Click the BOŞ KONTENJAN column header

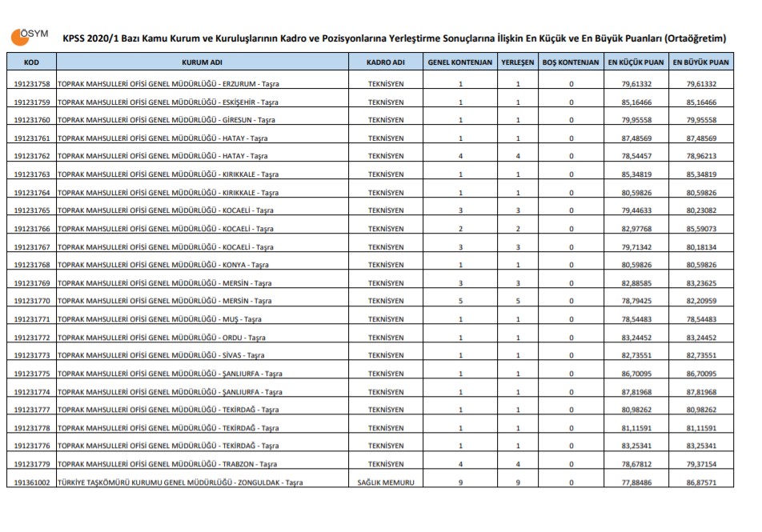coord(571,62)
